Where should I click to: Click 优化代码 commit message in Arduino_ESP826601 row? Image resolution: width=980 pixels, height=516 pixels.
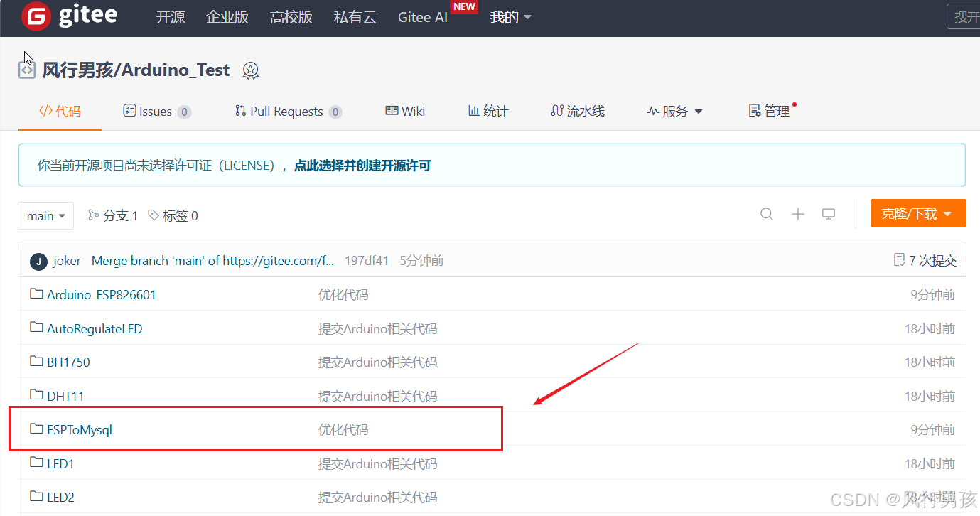click(343, 294)
